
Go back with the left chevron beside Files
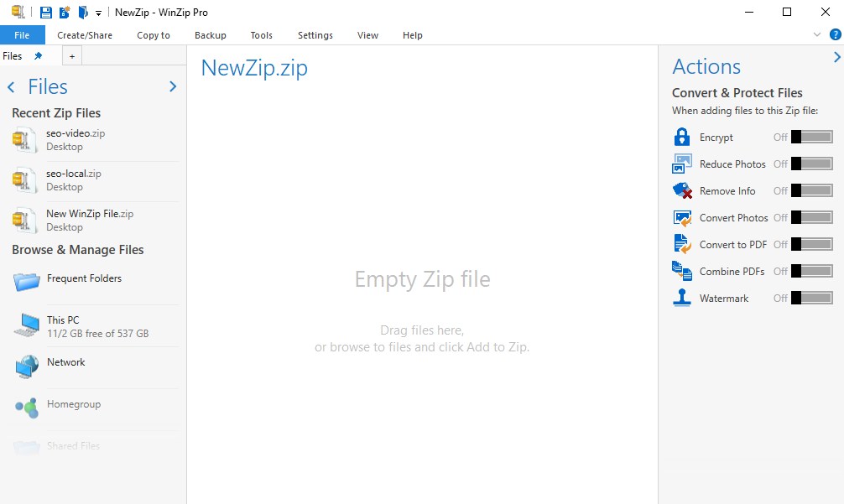[11, 86]
